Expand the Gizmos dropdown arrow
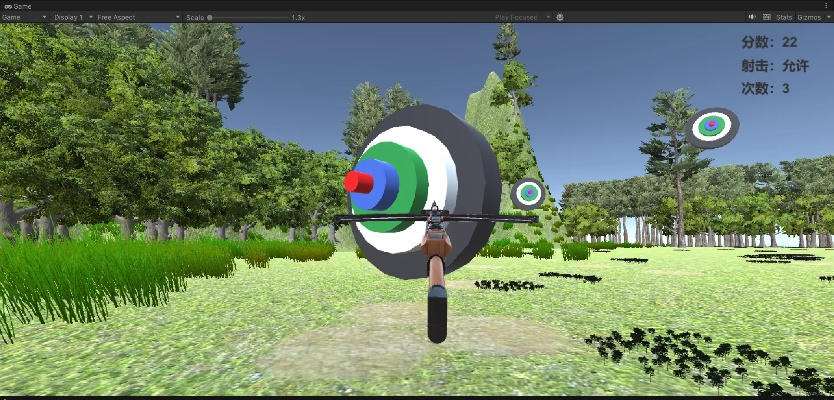Image resolution: width=834 pixels, height=400 pixels. (x=826, y=17)
